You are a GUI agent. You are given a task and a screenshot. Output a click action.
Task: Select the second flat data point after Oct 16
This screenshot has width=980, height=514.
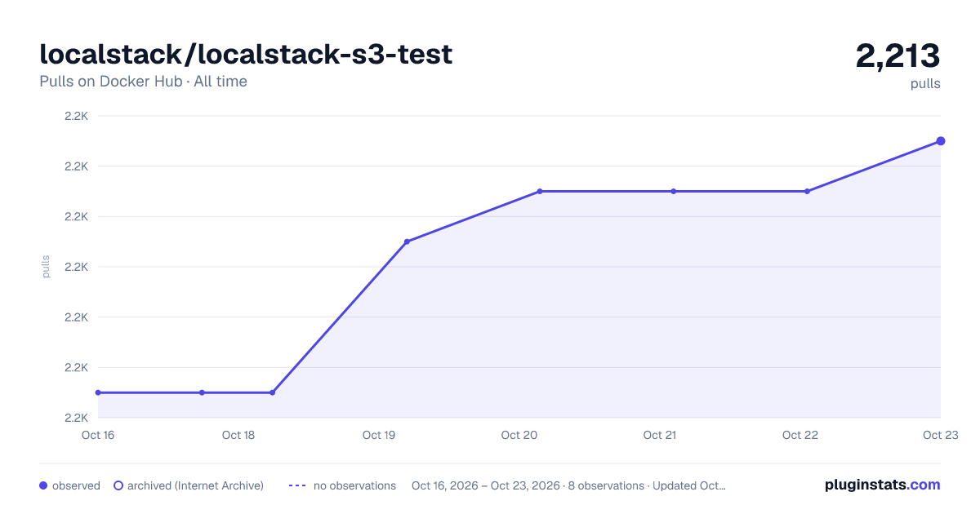click(202, 392)
